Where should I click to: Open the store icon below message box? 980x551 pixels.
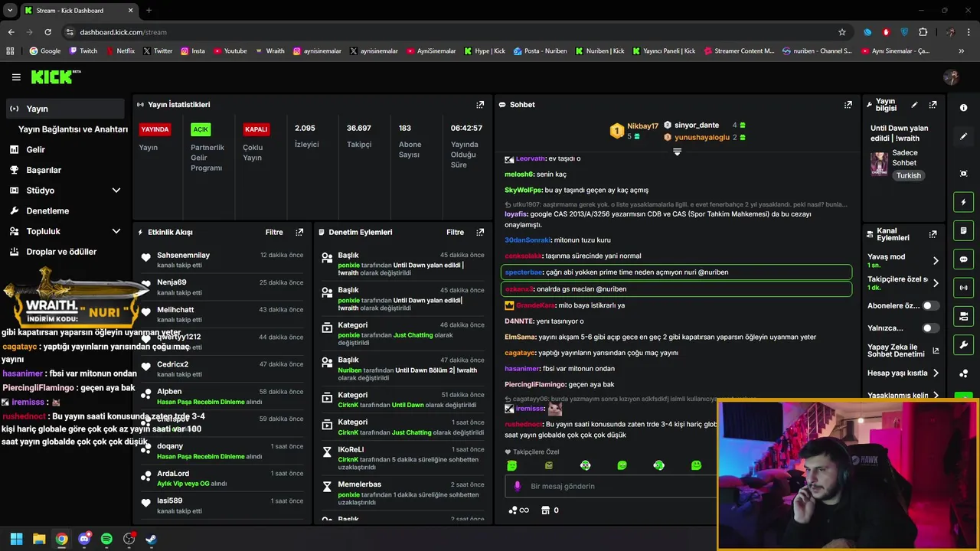click(545, 510)
